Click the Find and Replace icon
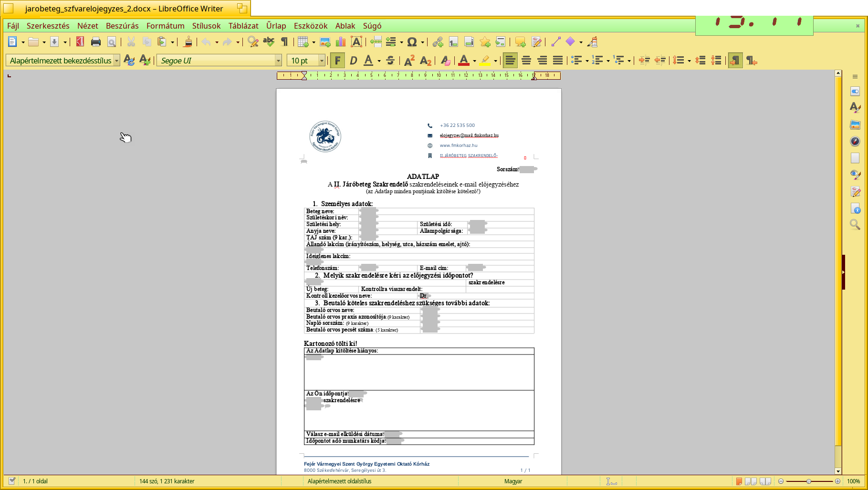The width and height of the screenshot is (868, 490). click(253, 42)
